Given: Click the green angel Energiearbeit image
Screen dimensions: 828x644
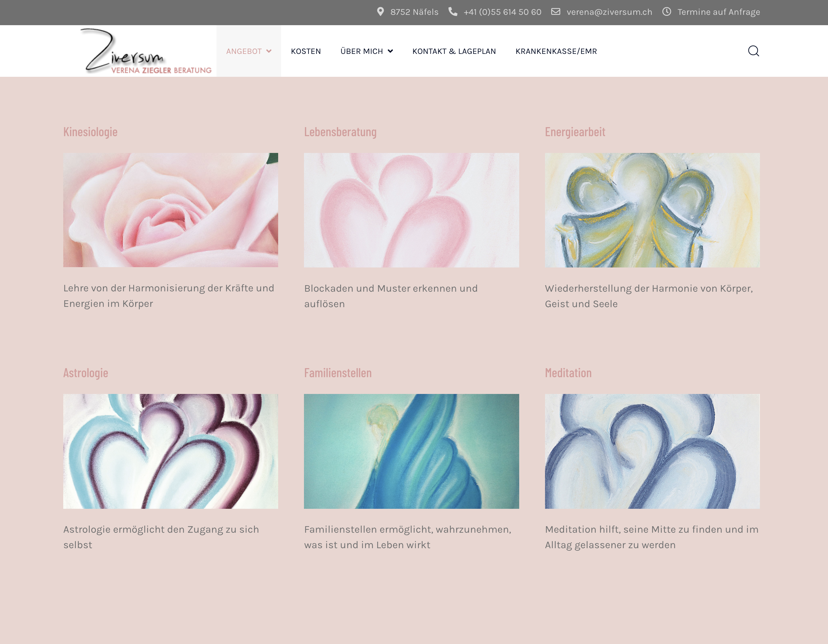Looking at the screenshot, I should pos(652,210).
